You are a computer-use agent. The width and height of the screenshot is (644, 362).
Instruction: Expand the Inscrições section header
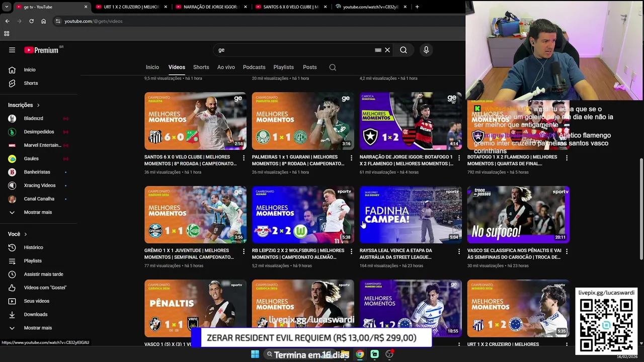pos(24,105)
